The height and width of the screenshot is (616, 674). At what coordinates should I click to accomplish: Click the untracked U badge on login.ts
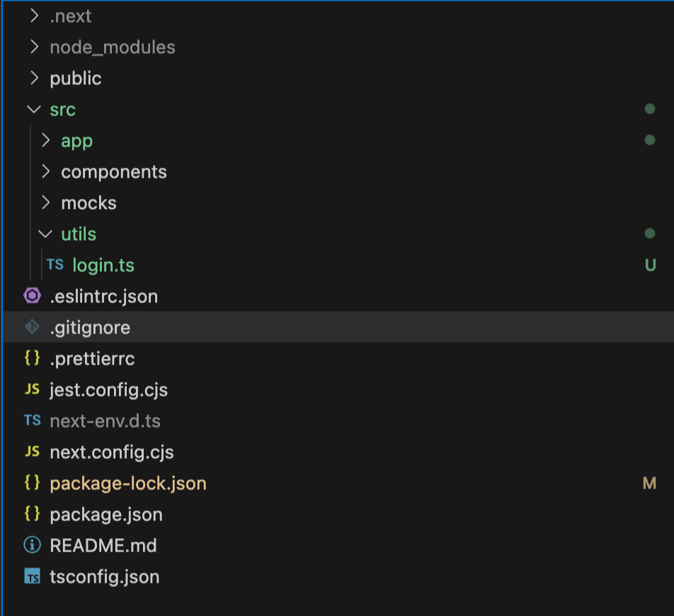(650, 265)
